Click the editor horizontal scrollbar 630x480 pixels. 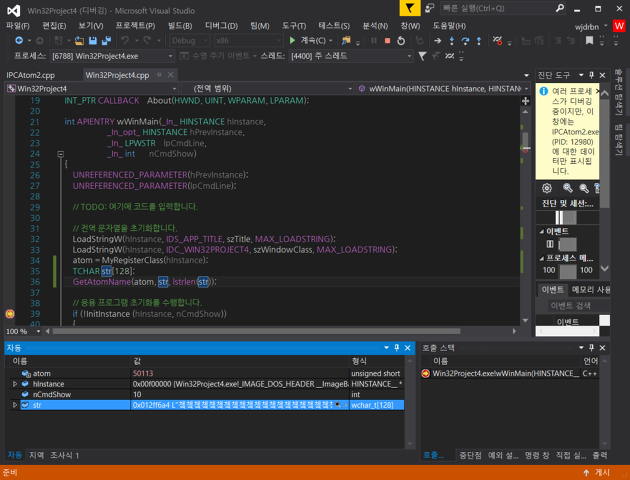point(256,331)
